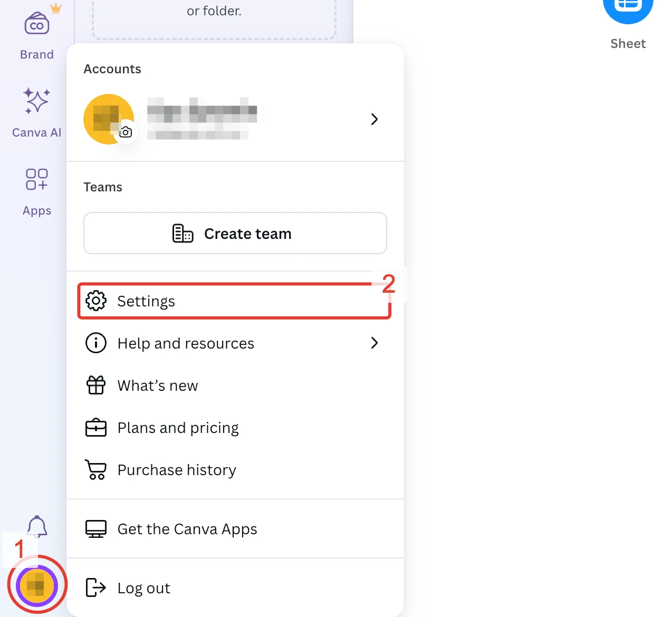672x617 pixels.
Task: Open the Brand kit sidebar icon
Action: (37, 25)
